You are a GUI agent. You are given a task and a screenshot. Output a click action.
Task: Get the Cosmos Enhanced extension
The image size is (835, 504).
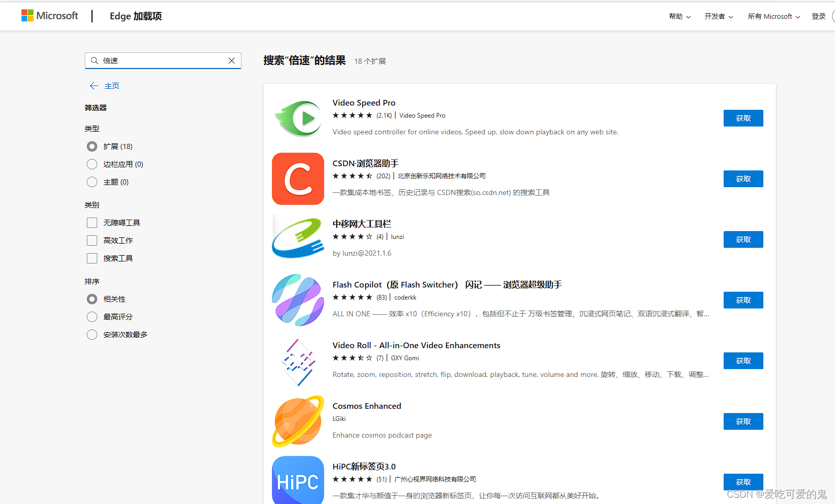[x=743, y=421]
